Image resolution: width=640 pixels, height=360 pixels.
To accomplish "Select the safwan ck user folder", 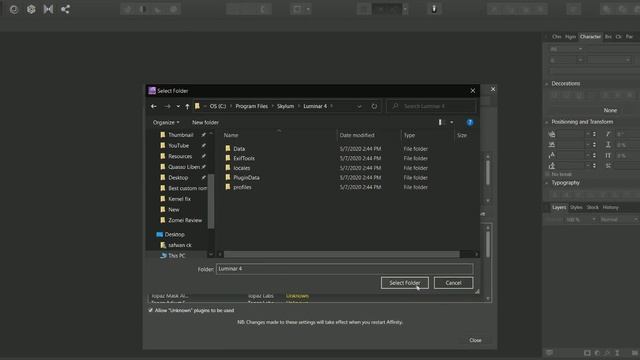I will click(x=180, y=245).
